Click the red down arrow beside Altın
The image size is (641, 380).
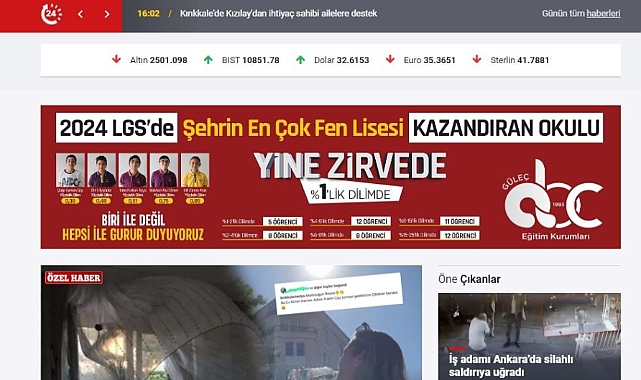pos(117,59)
